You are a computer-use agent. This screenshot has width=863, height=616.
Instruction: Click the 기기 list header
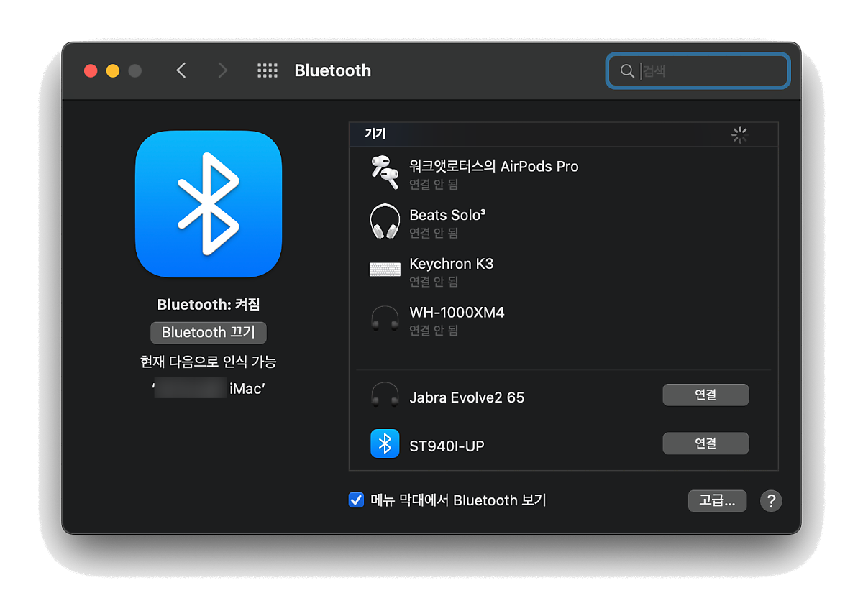(x=563, y=134)
